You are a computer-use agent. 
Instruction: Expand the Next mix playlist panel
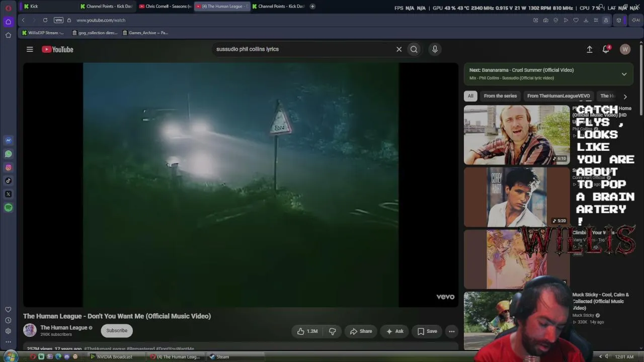pos(624,74)
